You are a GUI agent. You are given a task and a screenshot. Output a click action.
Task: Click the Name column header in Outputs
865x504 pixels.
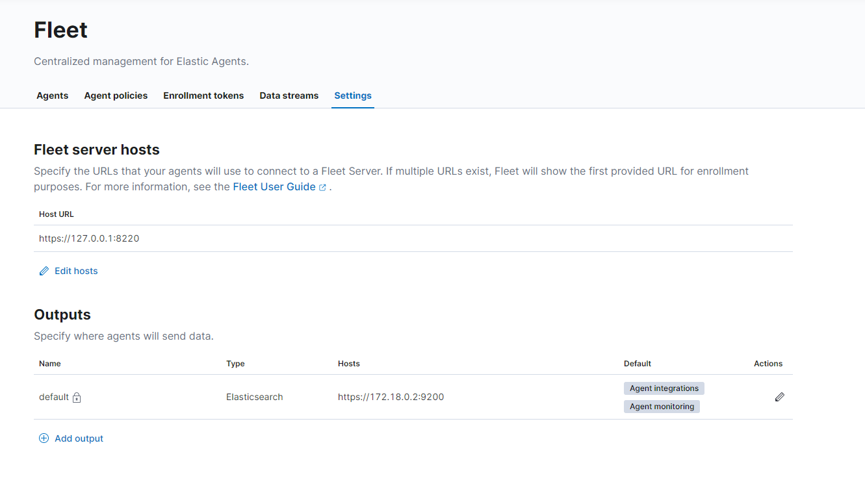click(50, 364)
